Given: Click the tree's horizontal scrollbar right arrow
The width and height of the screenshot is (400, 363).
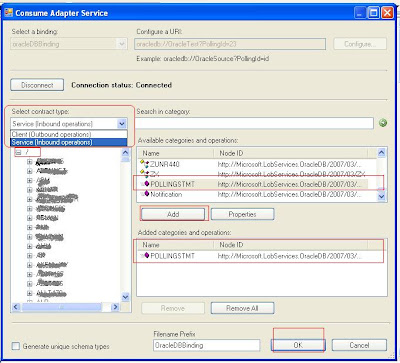Looking at the screenshot, I should coord(115,307).
